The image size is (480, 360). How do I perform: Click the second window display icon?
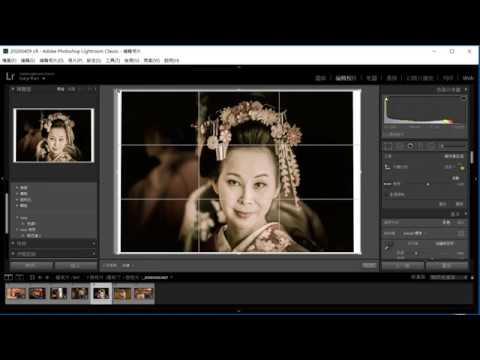[20, 277]
